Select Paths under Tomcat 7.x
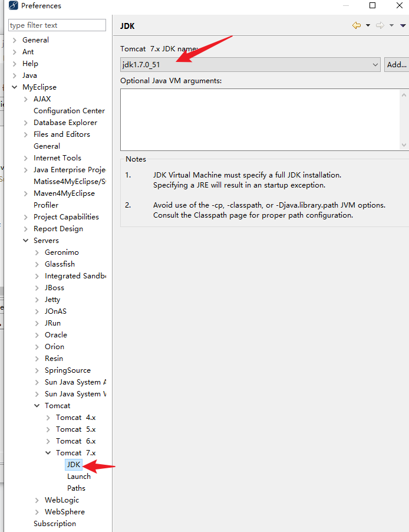Screen dimensions: 409x532 pos(76,488)
